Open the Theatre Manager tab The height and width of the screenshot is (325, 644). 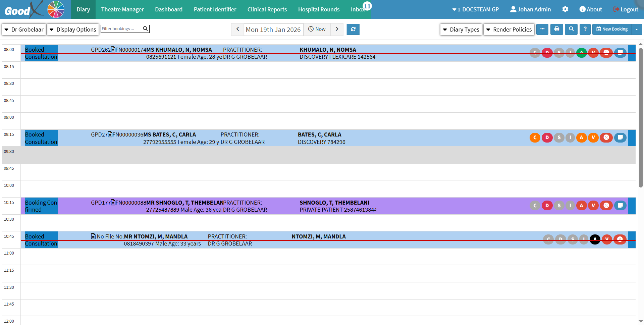pos(122,9)
